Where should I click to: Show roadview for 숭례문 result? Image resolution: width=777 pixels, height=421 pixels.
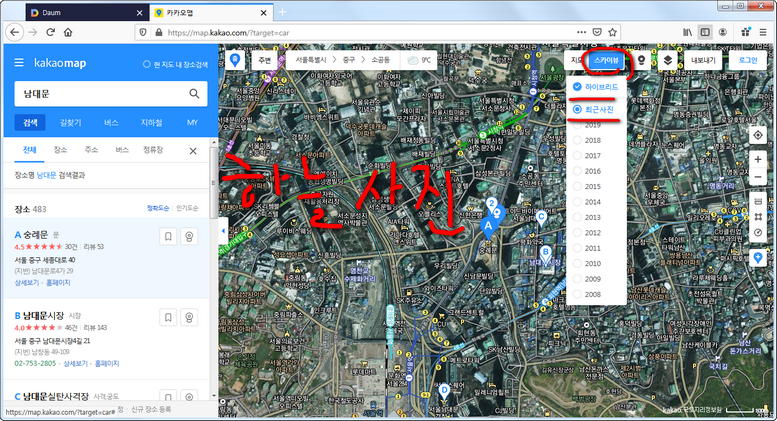[x=189, y=237]
